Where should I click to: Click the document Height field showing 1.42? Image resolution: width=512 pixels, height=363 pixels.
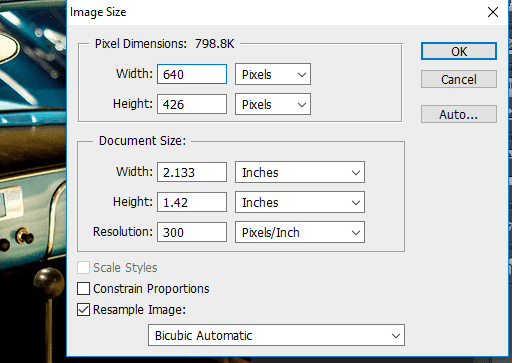192,202
